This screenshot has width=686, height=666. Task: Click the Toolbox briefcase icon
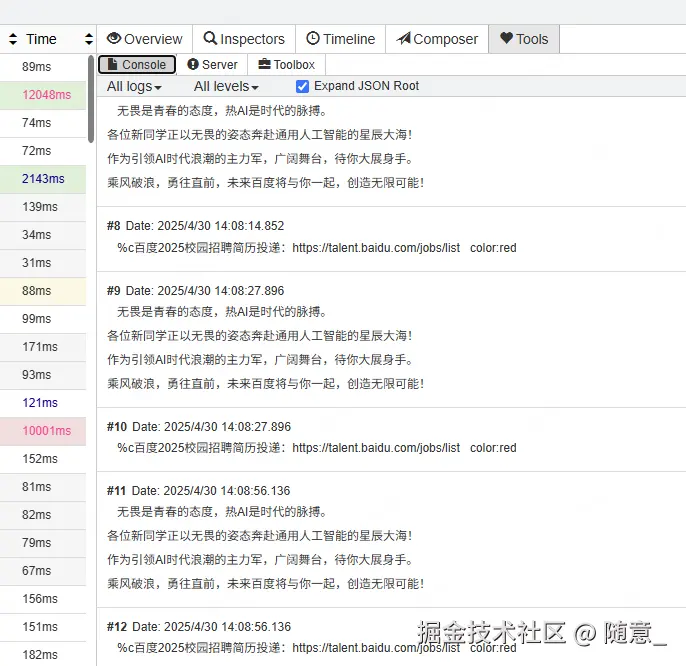[264, 64]
